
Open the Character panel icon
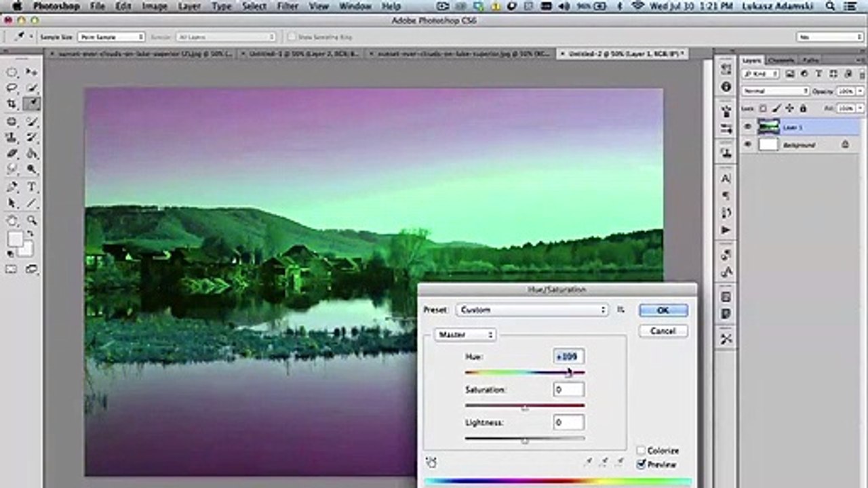coord(726,179)
